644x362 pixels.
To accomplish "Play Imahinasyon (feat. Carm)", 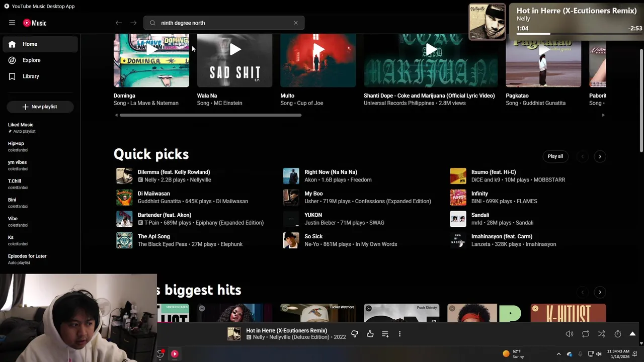I will (502, 236).
